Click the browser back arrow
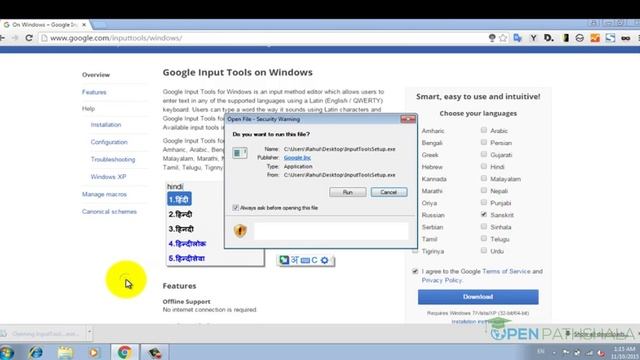The image size is (640, 360). (2, 38)
